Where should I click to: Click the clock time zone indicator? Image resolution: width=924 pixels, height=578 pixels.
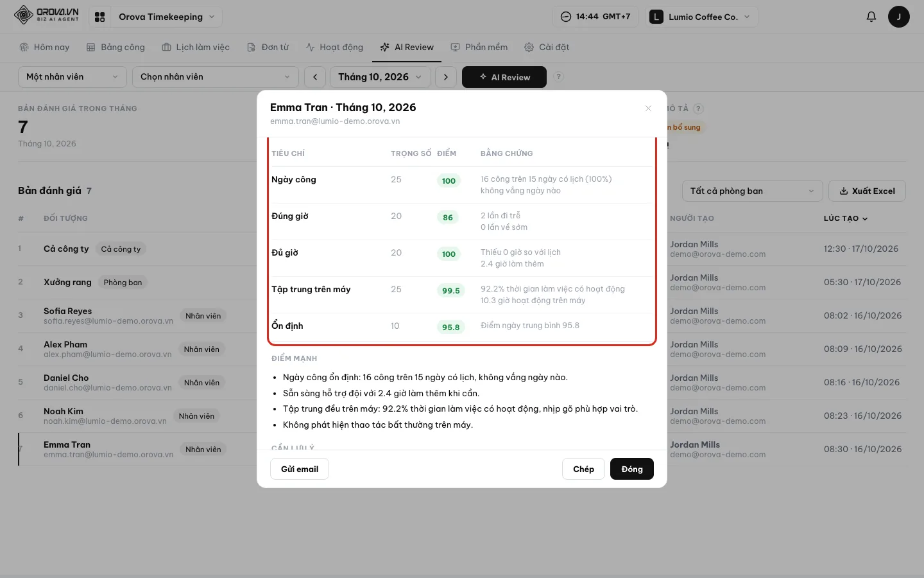point(595,17)
